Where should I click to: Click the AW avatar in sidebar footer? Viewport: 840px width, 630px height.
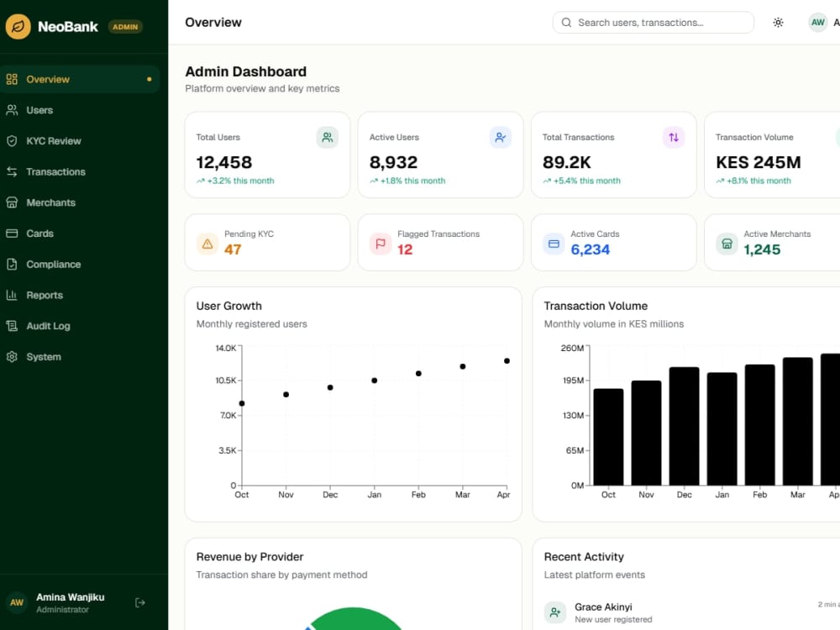pyautogui.click(x=17, y=602)
